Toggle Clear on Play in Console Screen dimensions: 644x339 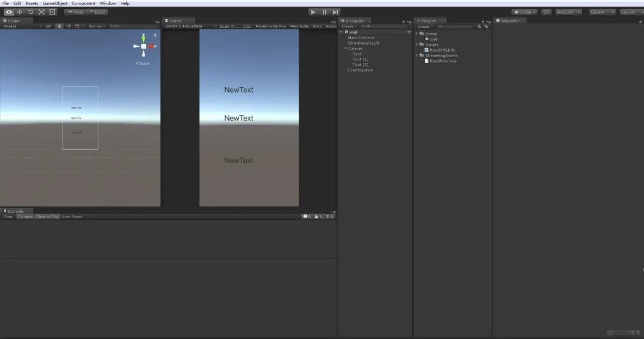48,217
